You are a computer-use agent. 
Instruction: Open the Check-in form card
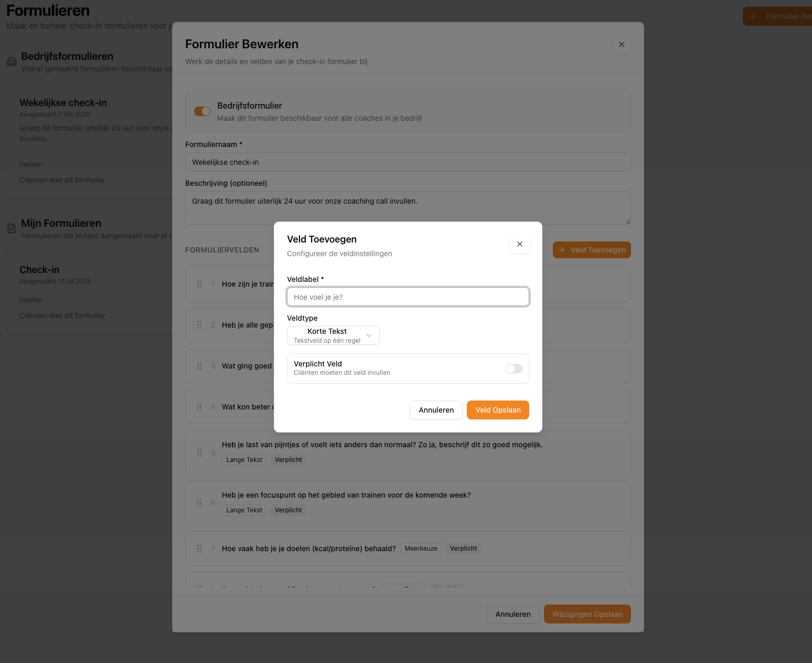[89, 292]
